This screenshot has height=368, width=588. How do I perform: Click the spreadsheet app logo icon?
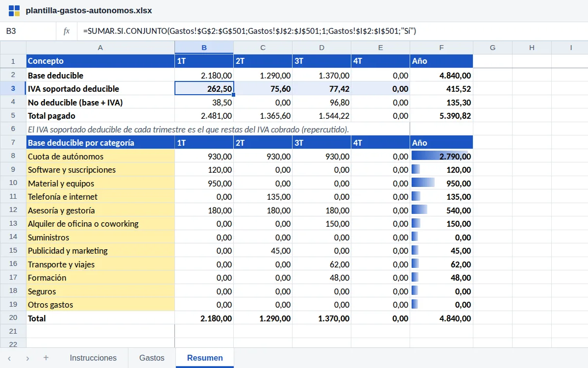click(15, 11)
